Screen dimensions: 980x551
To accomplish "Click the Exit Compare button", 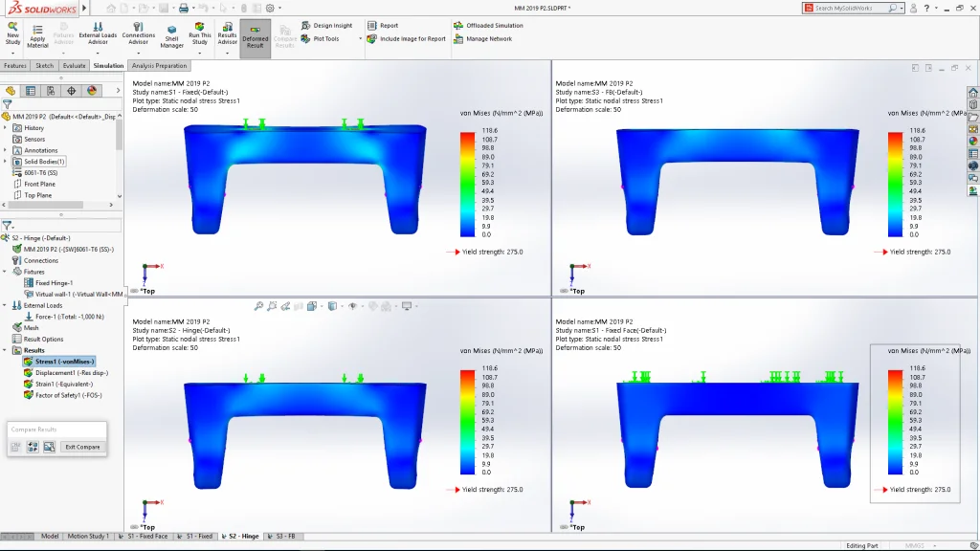I will (81, 447).
